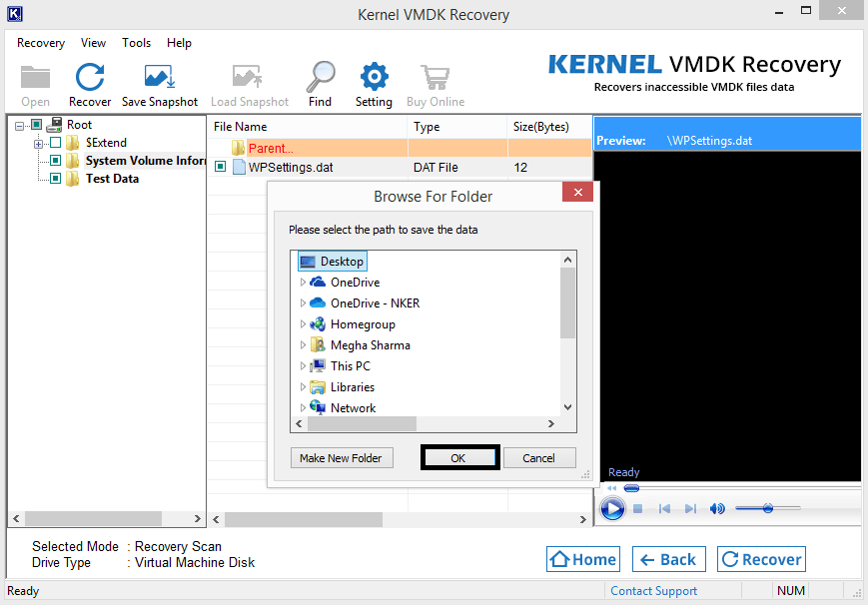Open the Recovery menu

click(41, 43)
